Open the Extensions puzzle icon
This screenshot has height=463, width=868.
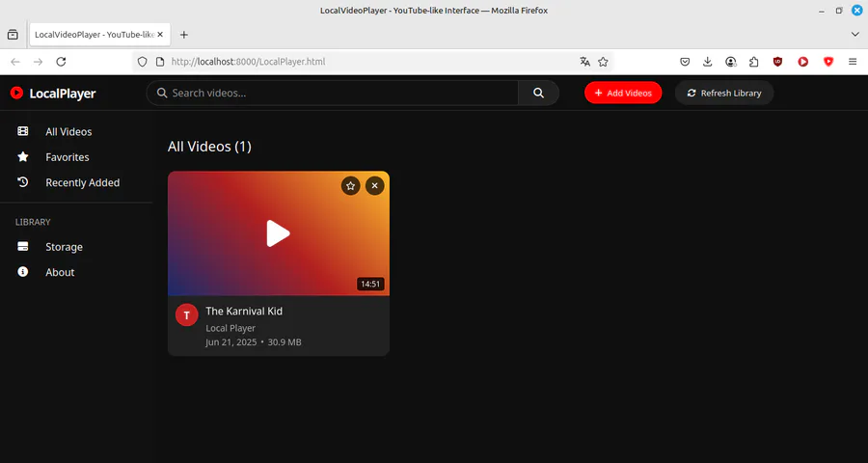753,62
